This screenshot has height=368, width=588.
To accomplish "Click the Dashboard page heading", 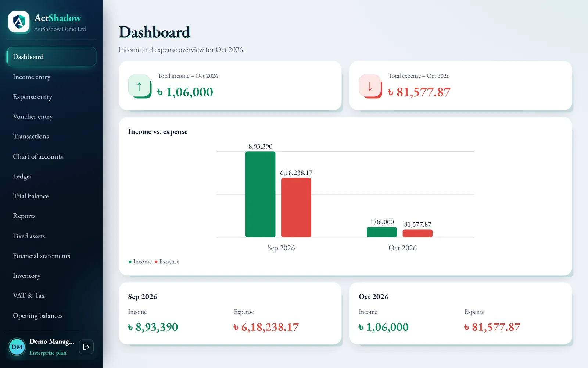I will (x=154, y=32).
